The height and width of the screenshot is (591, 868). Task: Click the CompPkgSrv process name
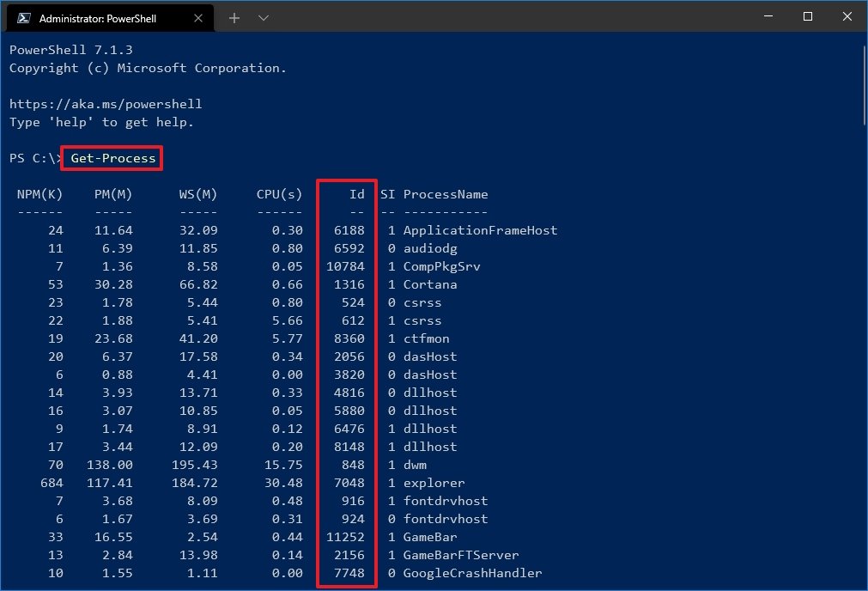tap(442, 266)
